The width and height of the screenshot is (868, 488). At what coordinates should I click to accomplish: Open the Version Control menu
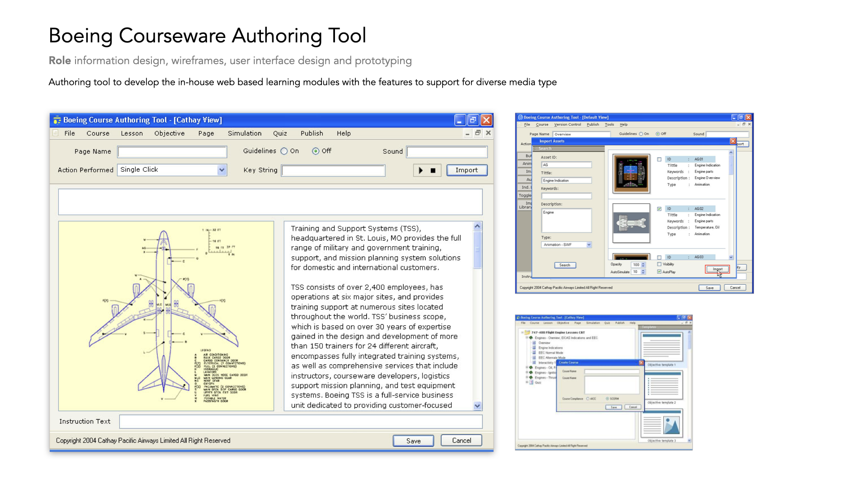[567, 125]
